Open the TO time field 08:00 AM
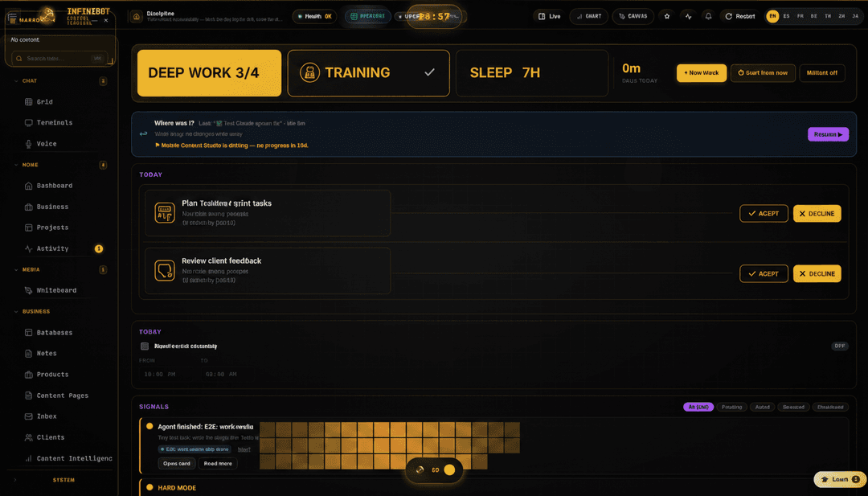 tap(228, 375)
